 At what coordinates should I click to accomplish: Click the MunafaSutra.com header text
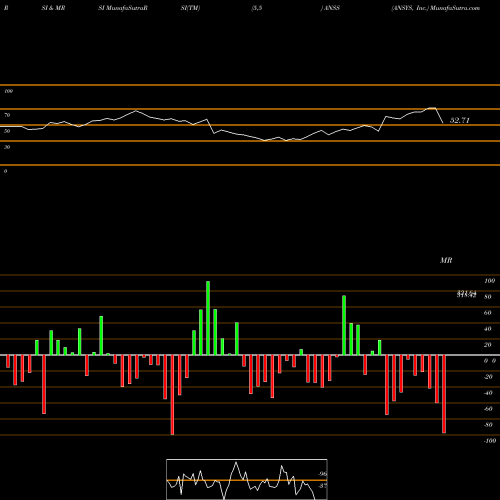[455, 8]
